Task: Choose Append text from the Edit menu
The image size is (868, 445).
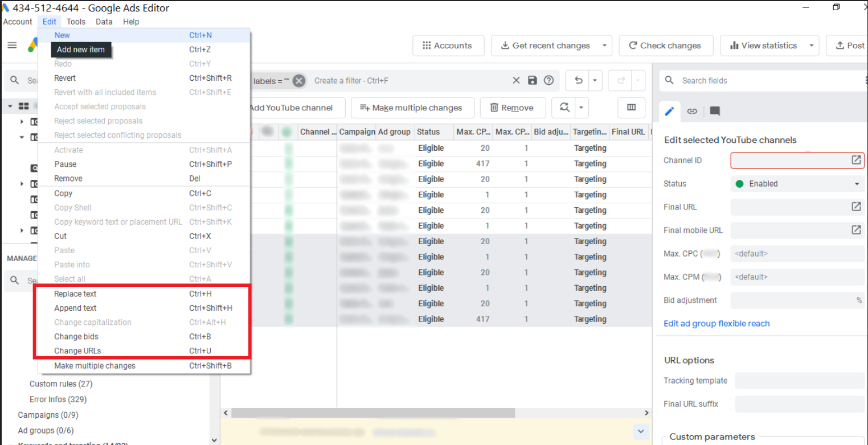Action: pos(144,308)
